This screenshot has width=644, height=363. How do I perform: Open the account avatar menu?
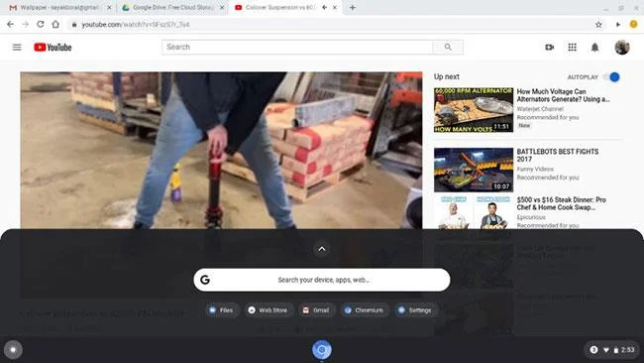click(x=622, y=48)
